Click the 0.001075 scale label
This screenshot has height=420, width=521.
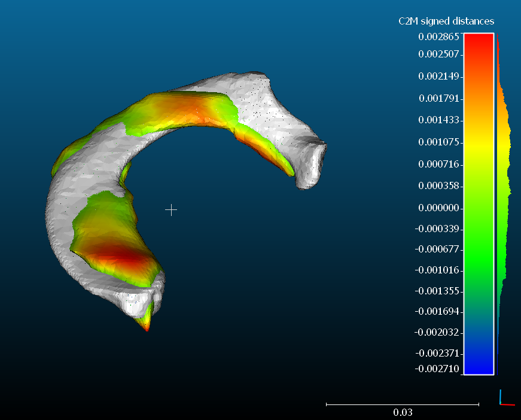tap(438, 142)
